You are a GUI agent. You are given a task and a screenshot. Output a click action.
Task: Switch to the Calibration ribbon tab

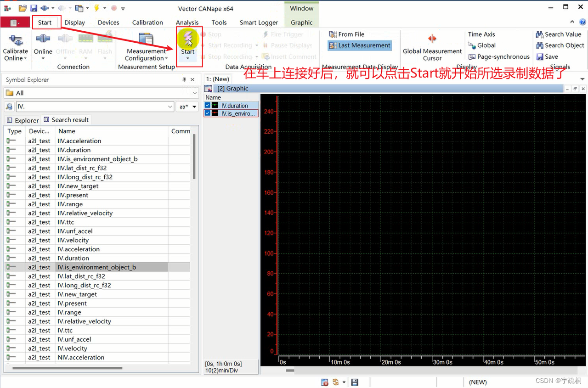pyautogui.click(x=147, y=22)
